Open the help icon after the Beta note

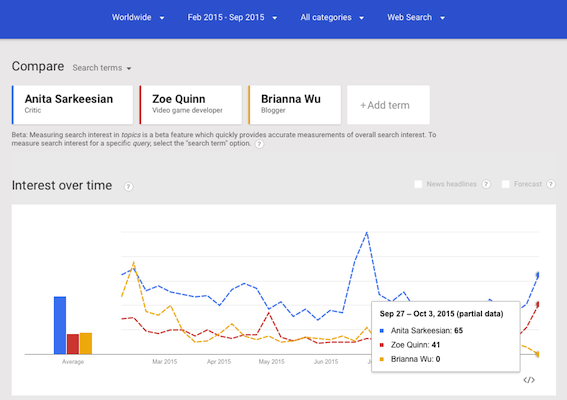pyautogui.click(x=259, y=144)
